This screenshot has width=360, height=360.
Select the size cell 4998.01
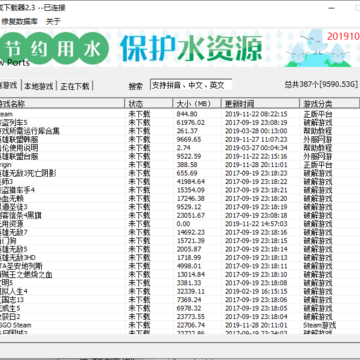189,266
